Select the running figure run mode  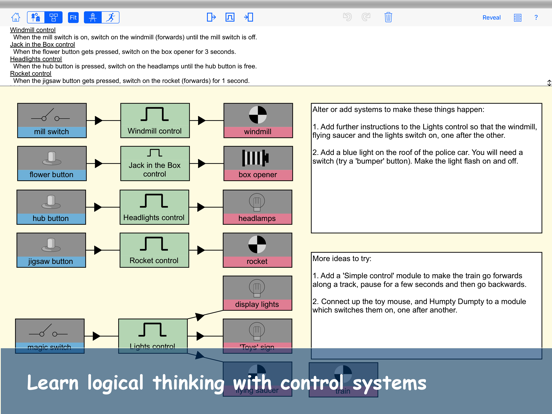[x=111, y=17]
